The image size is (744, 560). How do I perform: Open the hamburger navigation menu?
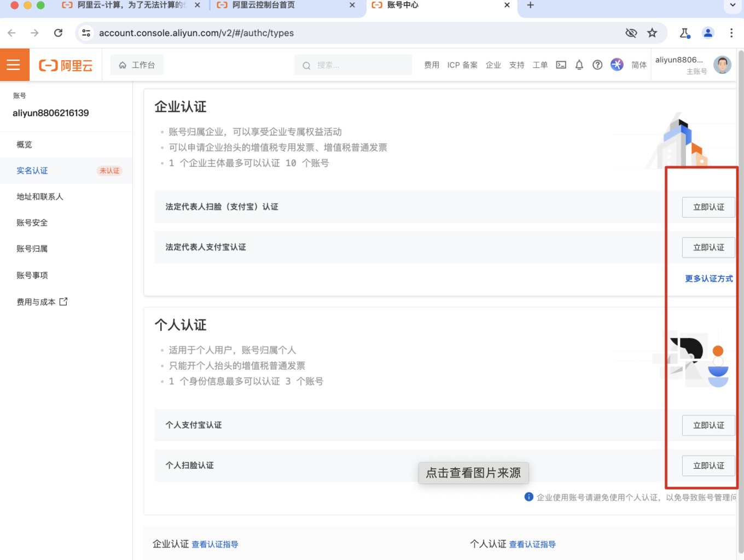click(14, 65)
